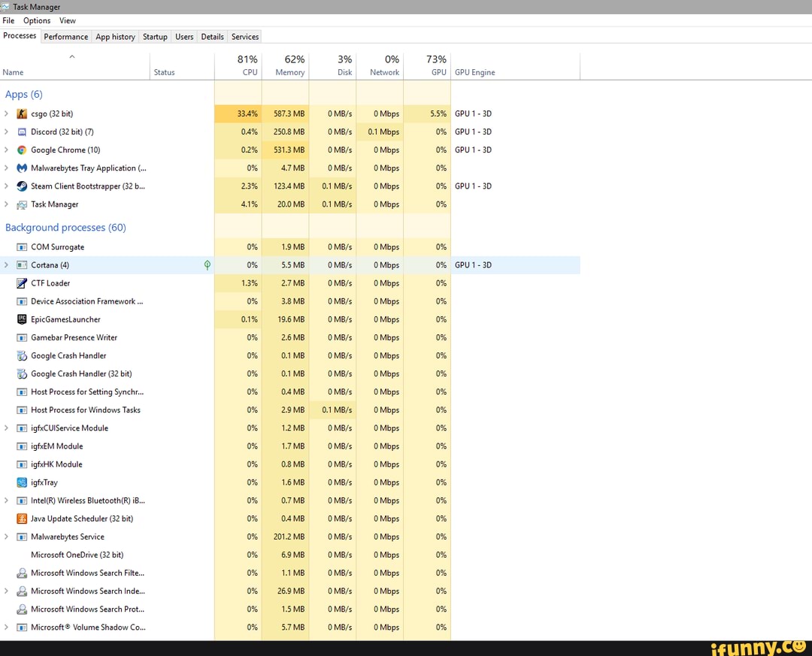
Task: Click the EpicGamesLauncher icon
Action: [x=22, y=319]
